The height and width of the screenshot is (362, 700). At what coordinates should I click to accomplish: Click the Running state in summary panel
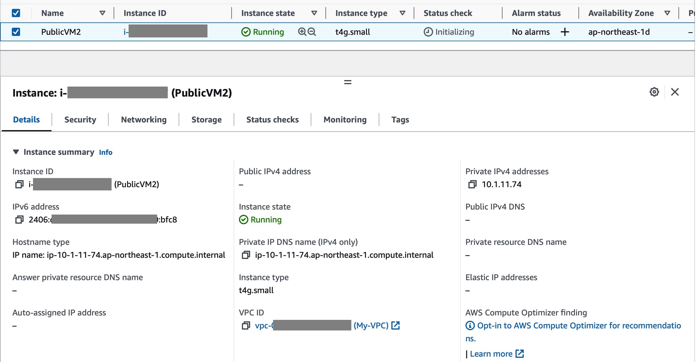pos(260,220)
